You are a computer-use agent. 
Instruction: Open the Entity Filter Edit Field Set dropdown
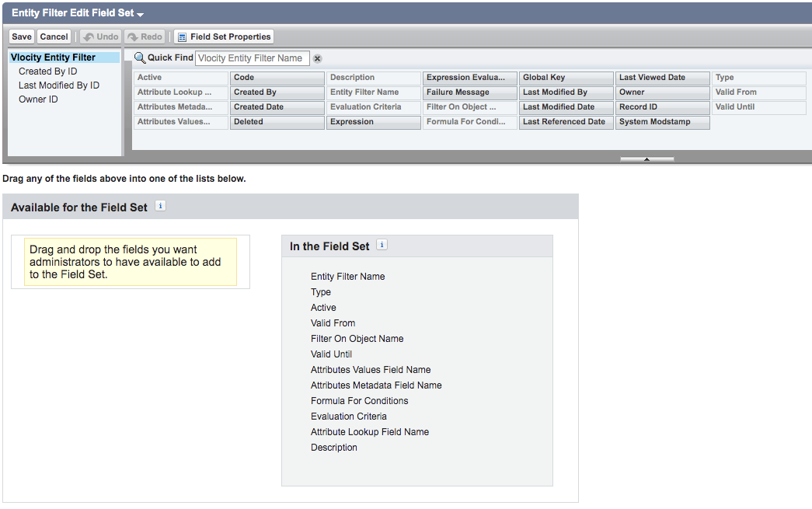pos(141,14)
